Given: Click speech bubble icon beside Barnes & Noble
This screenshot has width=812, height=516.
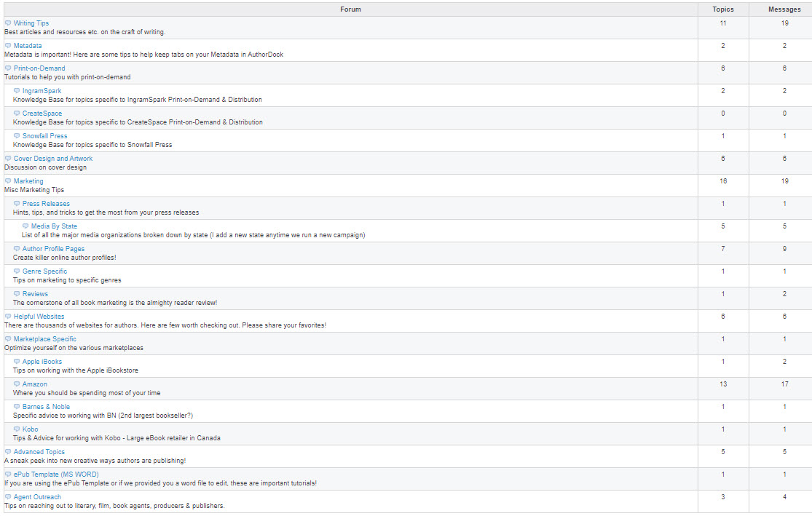Looking at the screenshot, I should click(17, 407).
